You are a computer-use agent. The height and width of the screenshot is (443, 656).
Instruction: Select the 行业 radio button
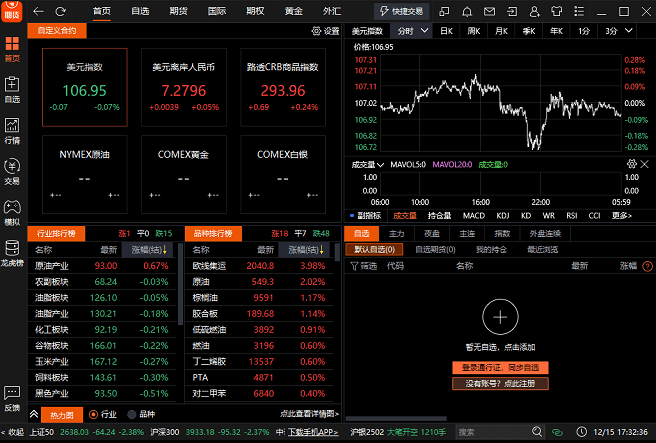coord(94,414)
